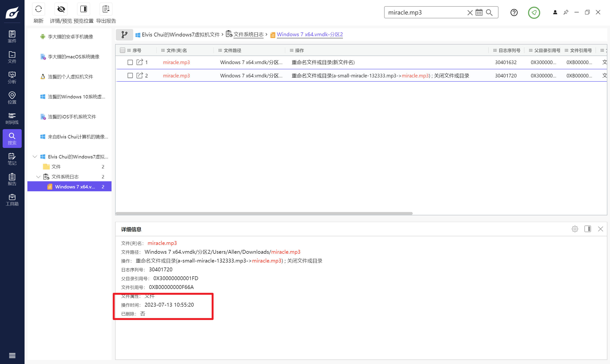Screen dimensions: 610x364
Task: Click the 导出报告 export report icon
Action: tap(106, 9)
